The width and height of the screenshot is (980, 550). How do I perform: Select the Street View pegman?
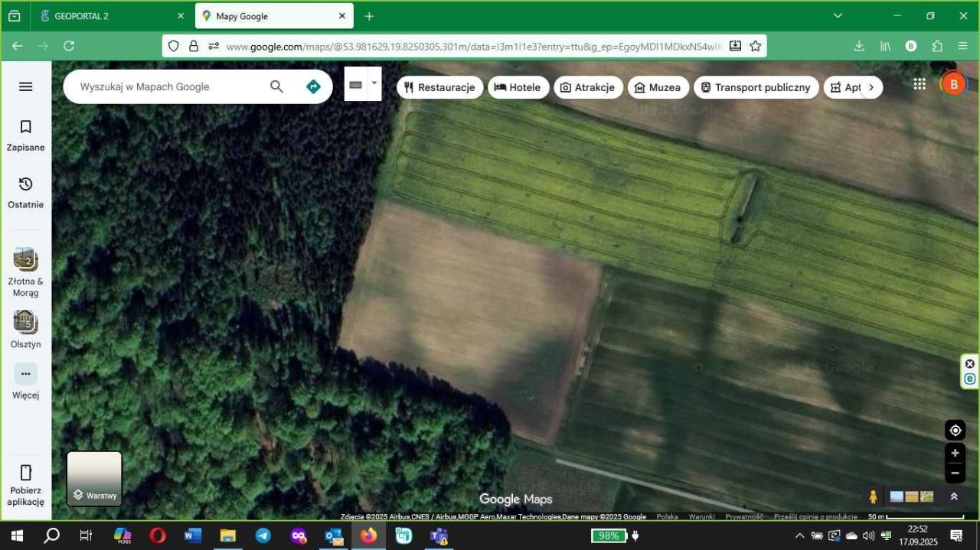(x=873, y=497)
